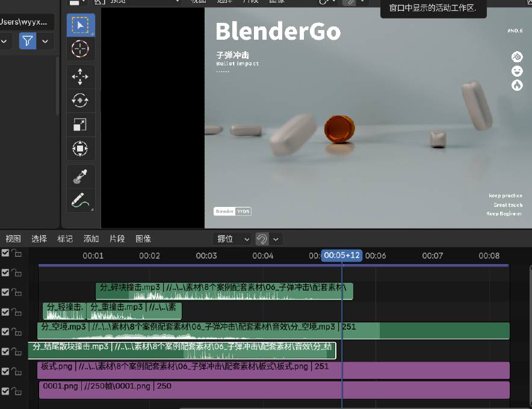This screenshot has height=409, width=532.
Task: Click the Users\wyyx... file path field
Action: tap(26, 22)
